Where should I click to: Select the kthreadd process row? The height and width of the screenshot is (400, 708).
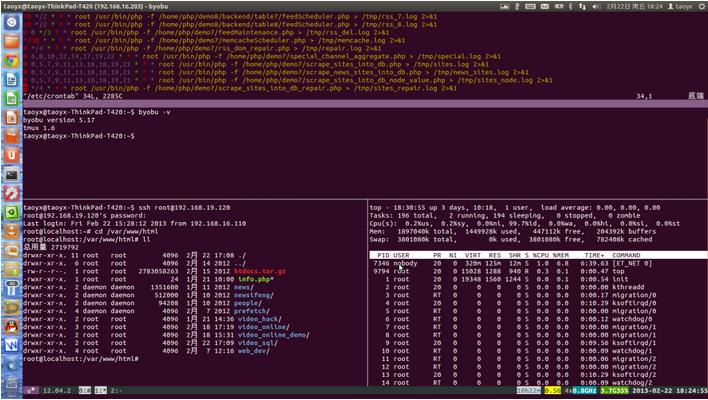507,287
